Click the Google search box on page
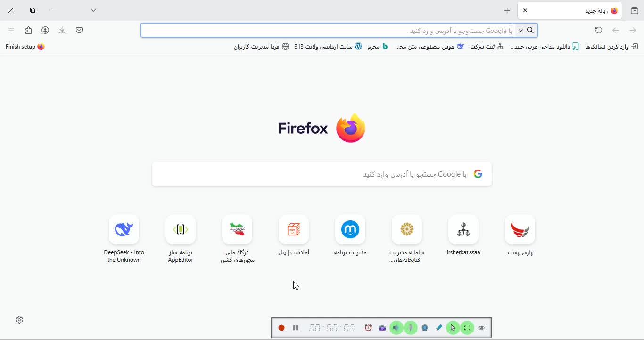Screen dimensions: 644x340 coord(322,174)
